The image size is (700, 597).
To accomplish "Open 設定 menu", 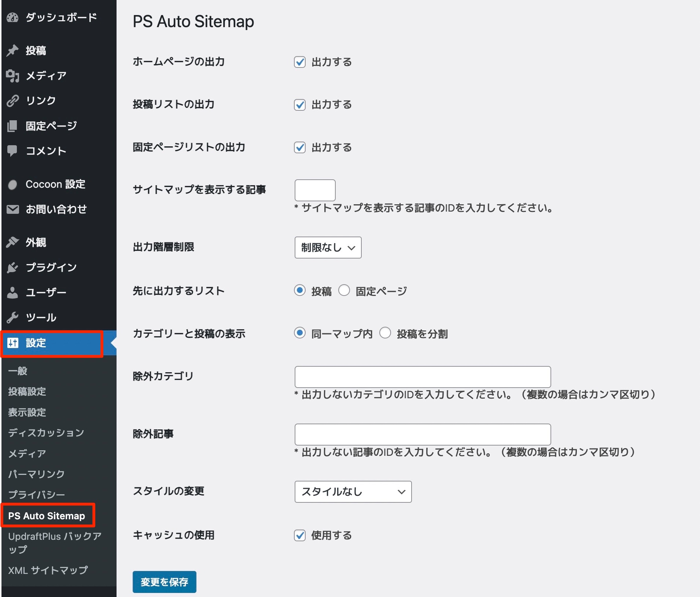I will coord(59,343).
